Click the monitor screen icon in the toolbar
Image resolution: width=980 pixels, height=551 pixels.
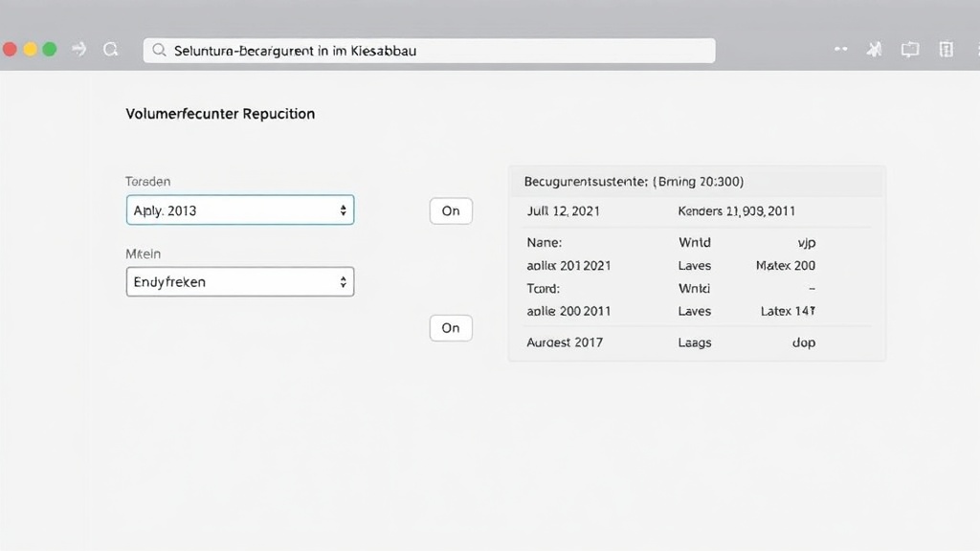click(909, 50)
